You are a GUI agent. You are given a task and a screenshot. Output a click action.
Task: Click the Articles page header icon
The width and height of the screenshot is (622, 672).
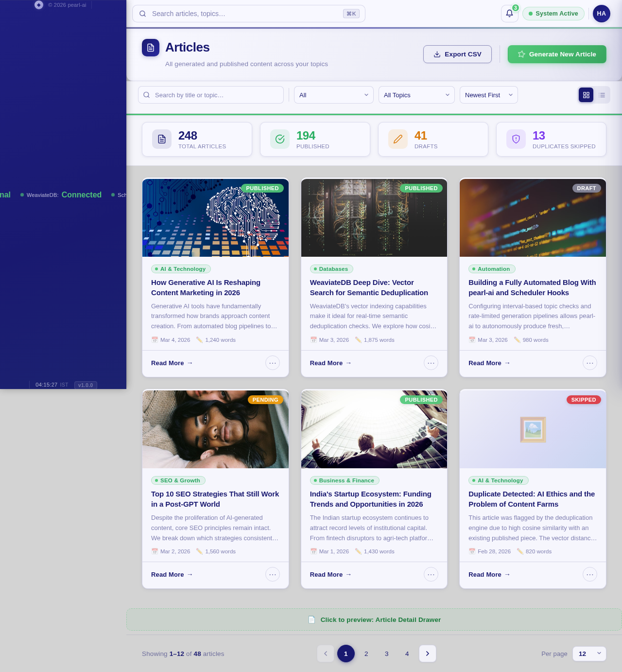[x=151, y=48]
